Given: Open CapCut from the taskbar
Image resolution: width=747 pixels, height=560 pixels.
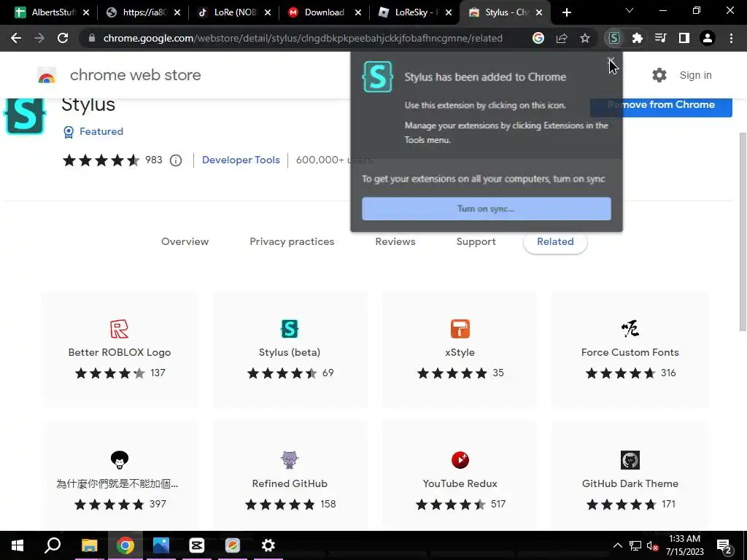Looking at the screenshot, I should coord(197,545).
